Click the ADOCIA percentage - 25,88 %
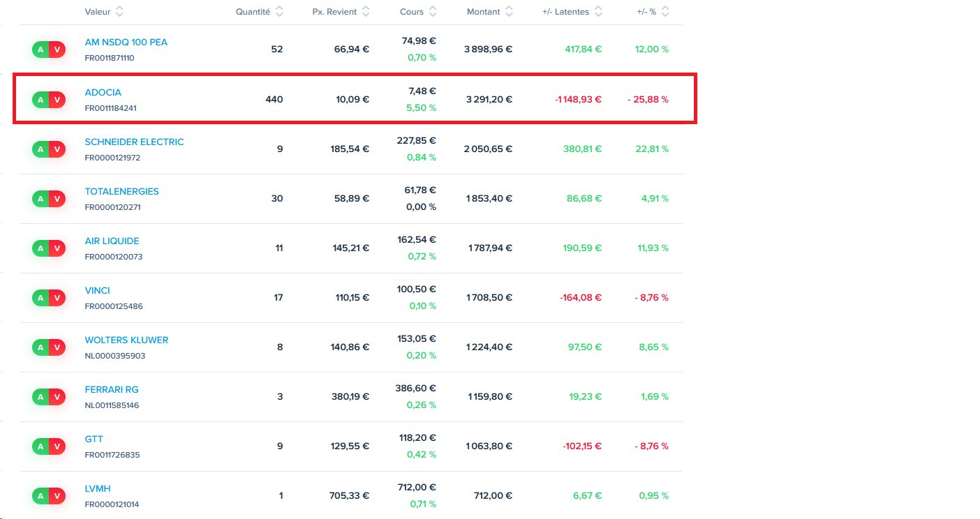980x519 pixels. click(x=648, y=100)
